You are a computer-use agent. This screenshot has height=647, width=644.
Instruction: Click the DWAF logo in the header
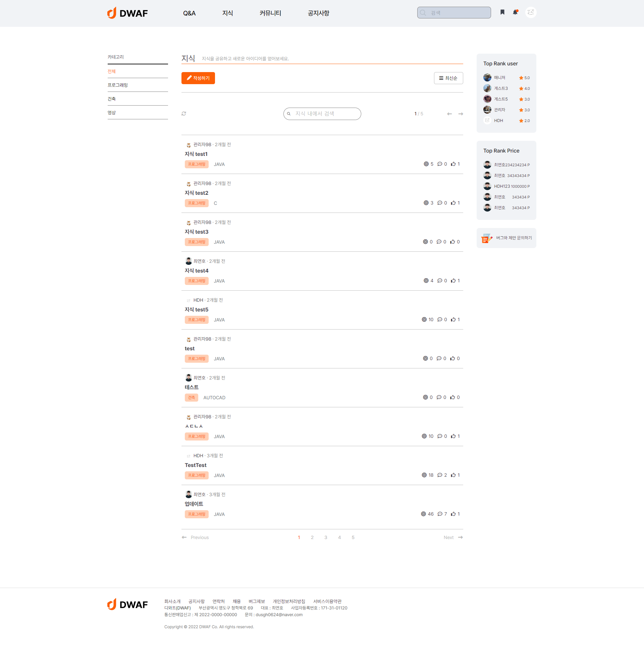(127, 13)
